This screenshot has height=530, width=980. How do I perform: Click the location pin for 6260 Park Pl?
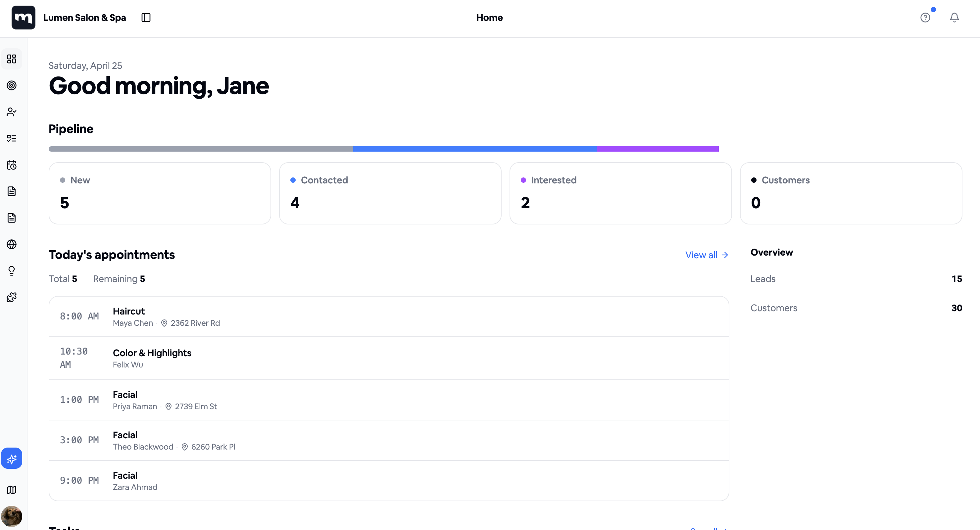click(184, 447)
